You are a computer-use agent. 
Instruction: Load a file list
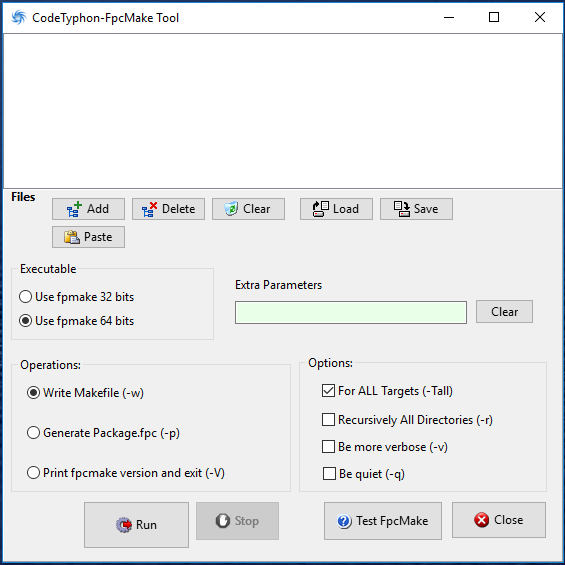click(x=336, y=209)
